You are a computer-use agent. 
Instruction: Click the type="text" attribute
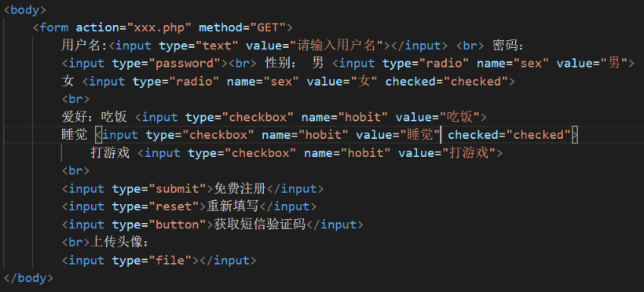click(x=199, y=46)
